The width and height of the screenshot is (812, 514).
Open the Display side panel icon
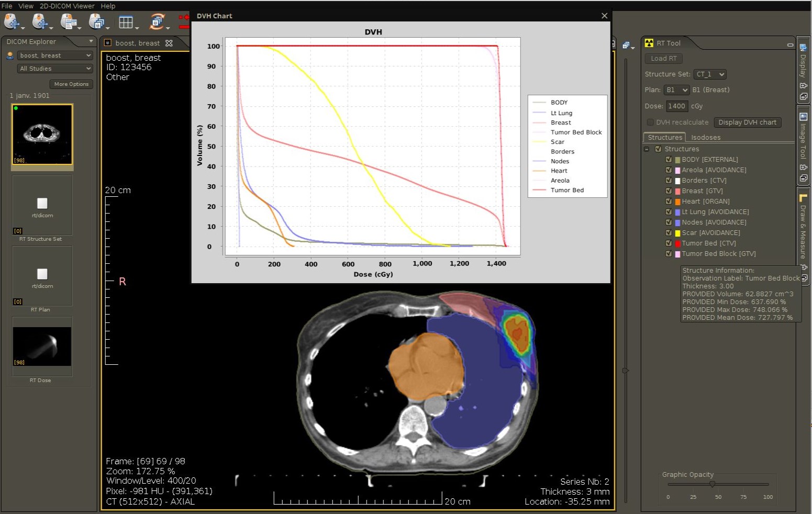tap(803, 48)
